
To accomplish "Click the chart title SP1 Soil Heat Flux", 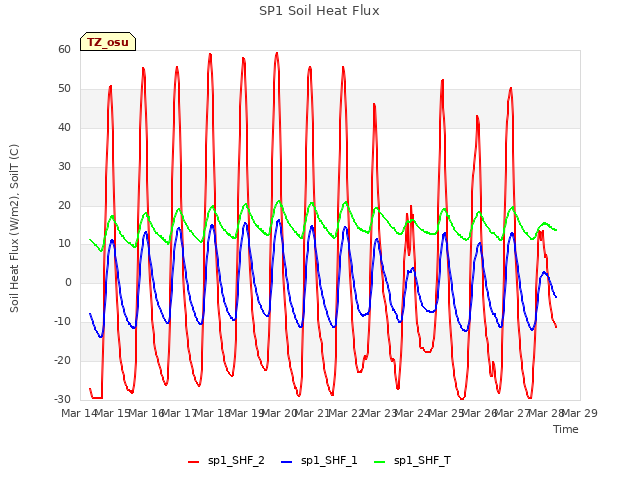I will pos(319,11).
